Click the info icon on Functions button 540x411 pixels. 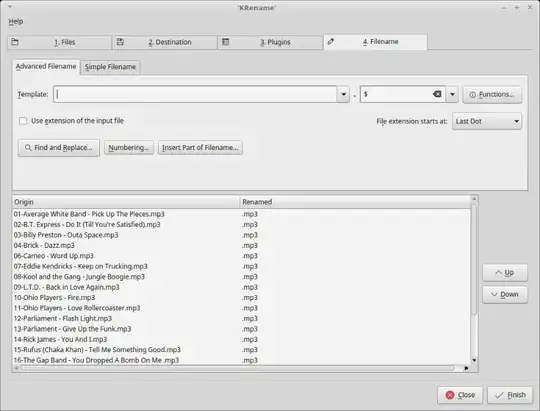point(472,95)
